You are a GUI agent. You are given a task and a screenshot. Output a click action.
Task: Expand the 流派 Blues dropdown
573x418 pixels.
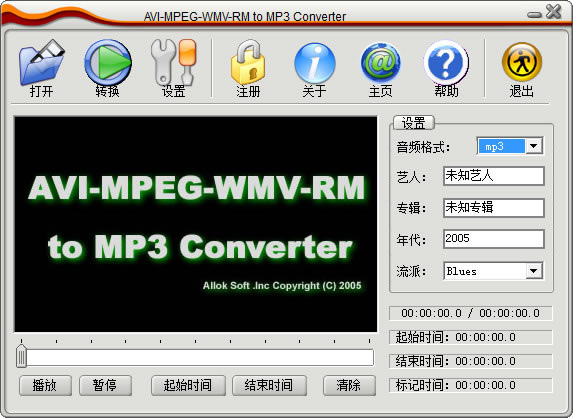tap(534, 271)
